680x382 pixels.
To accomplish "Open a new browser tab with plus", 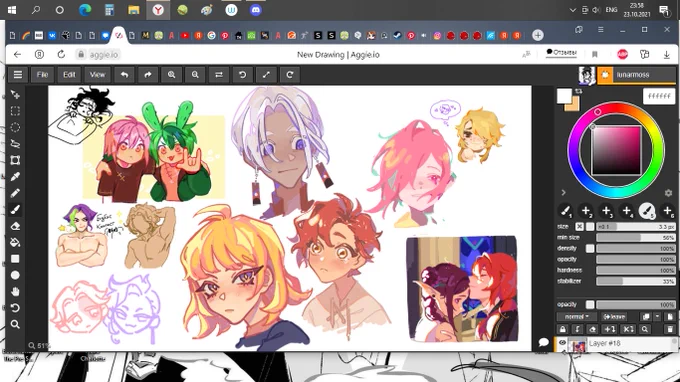I will (x=538, y=35).
